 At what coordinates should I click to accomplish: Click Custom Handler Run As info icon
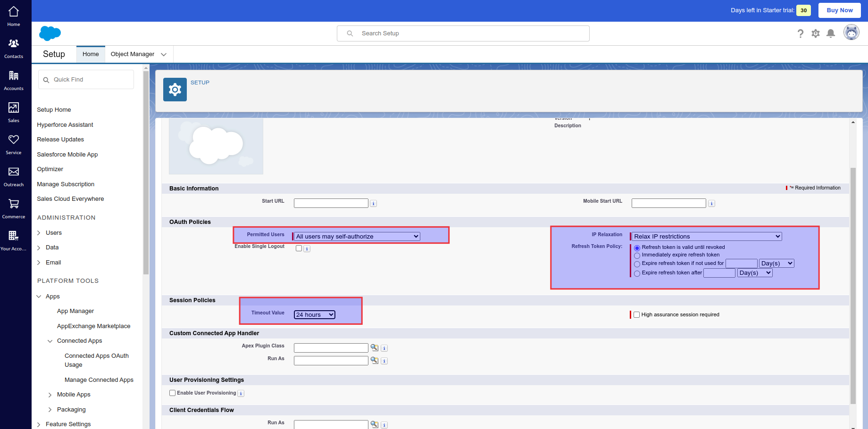pos(384,361)
